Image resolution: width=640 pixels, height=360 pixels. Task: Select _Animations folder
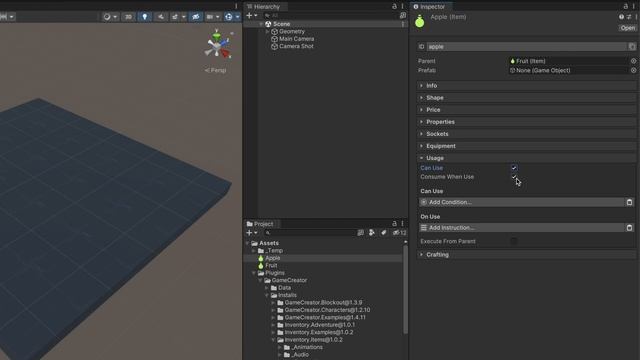click(x=307, y=347)
